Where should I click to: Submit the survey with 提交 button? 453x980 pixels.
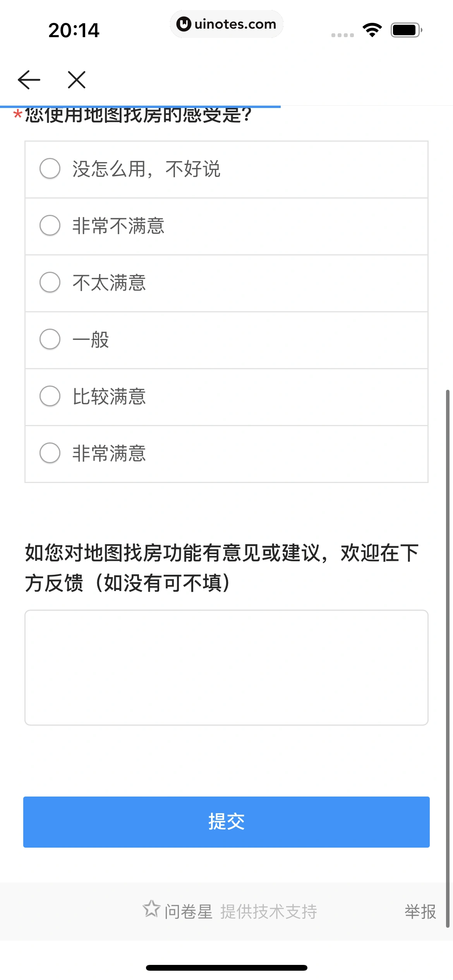[226, 822]
